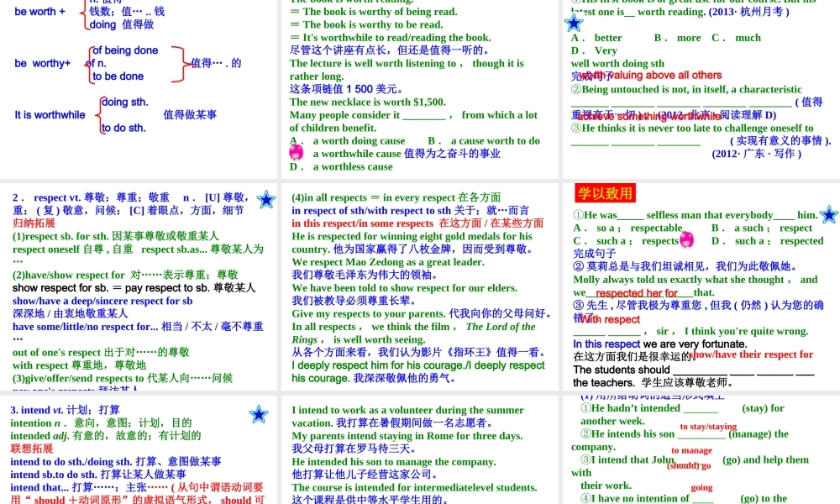Click the text 'of being done'
840x504 pixels.
point(125,50)
